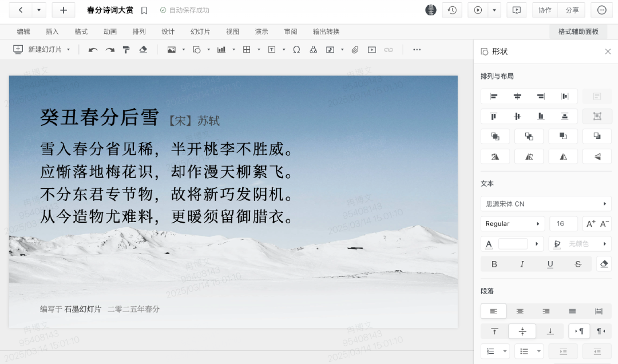The height and width of the screenshot is (364, 618).
Task: Click the text color swatch
Action: [513, 244]
